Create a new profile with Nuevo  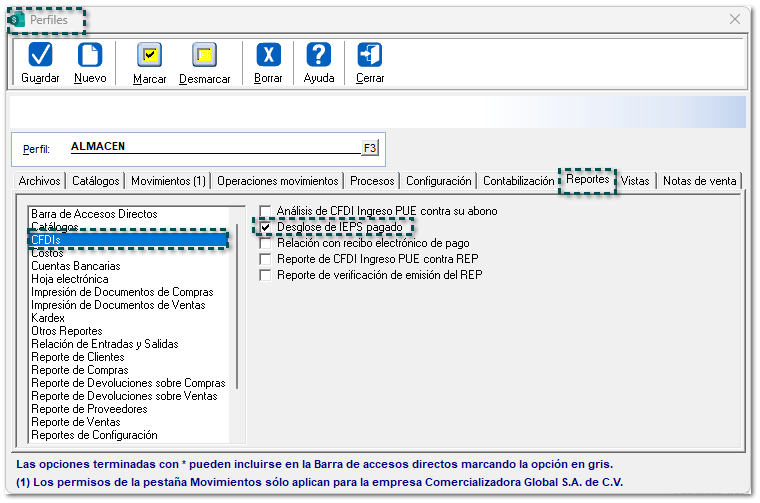[x=90, y=56]
